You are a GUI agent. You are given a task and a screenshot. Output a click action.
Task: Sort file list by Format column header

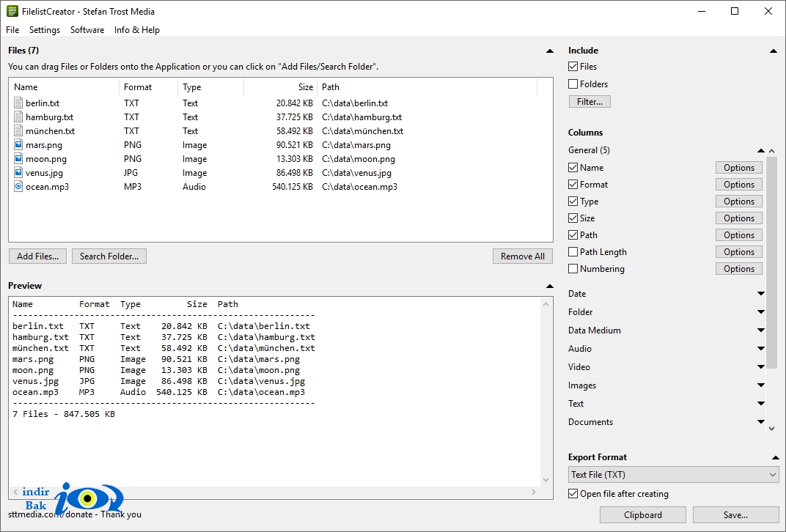[148, 86]
